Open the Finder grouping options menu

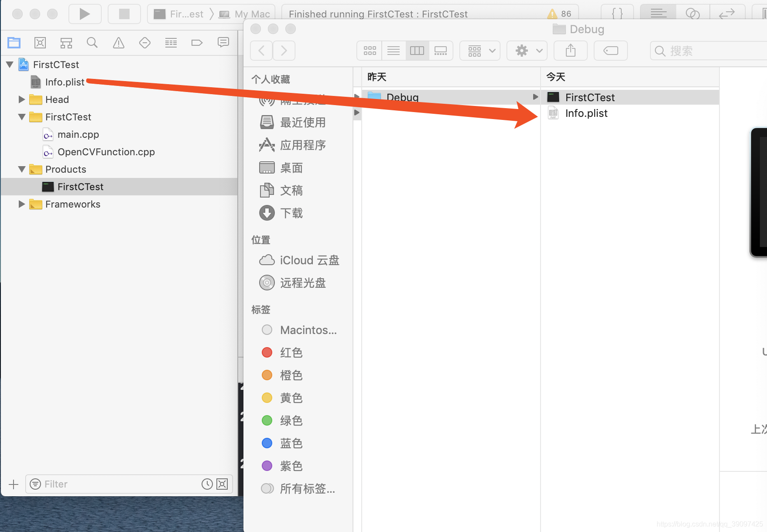coord(479,51)
